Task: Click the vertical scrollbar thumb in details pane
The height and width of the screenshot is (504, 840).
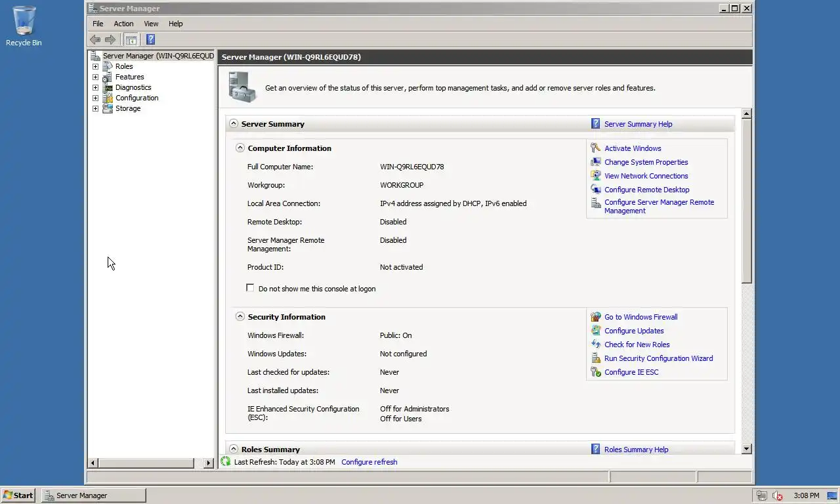Action: click(x=746, y=201)
